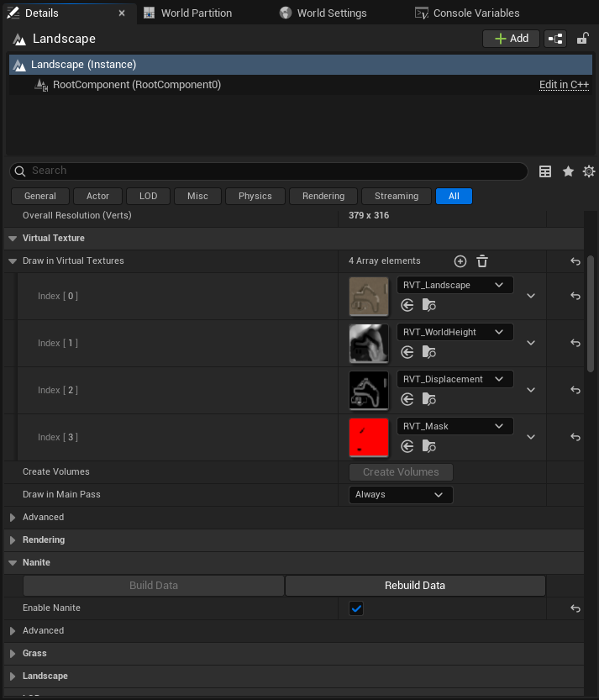Open the Blueprint/hierarchy button next to Add

point(555,39)
